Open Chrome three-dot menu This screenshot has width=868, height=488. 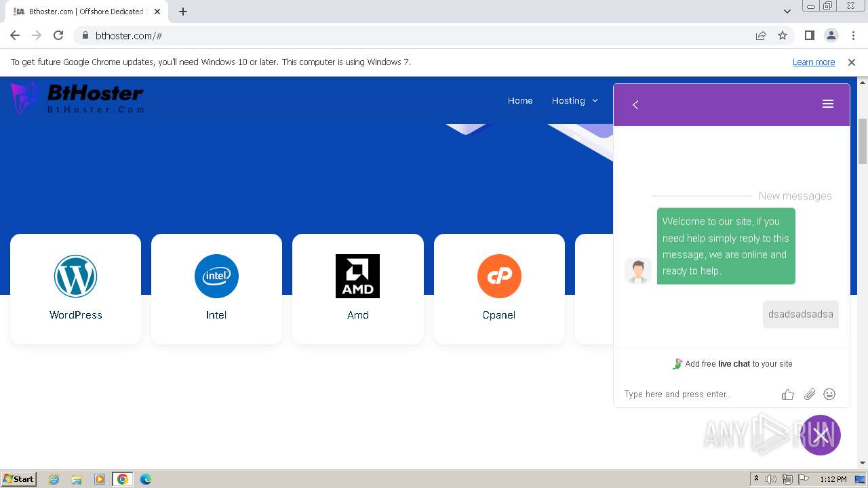point(852,35)
